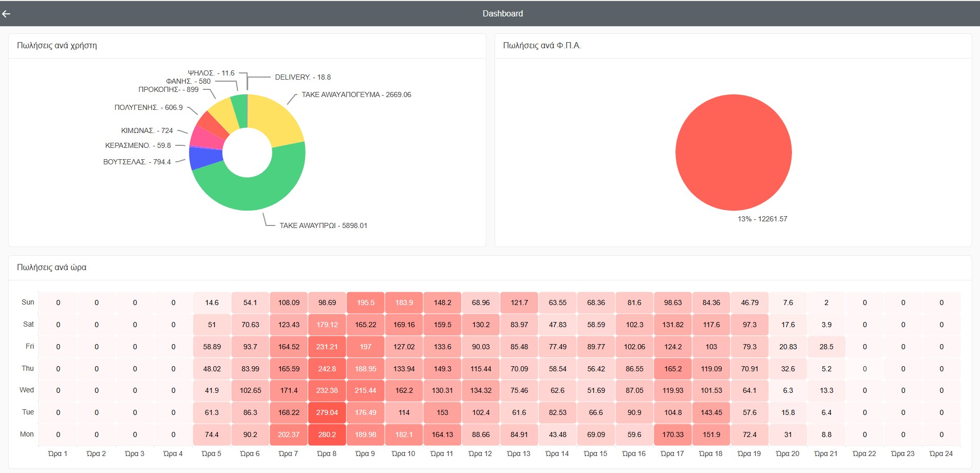Viewport: 980px width, 473px height.
Task: Click heatmap cell 231.21 in Fri row
Action: coord(327,347)
